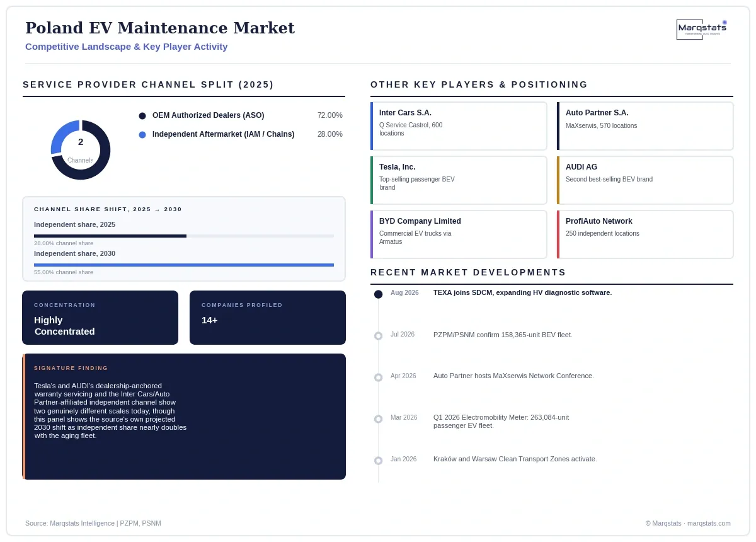Click the Independent share 2030 progress bar

(x=184, y=265)
